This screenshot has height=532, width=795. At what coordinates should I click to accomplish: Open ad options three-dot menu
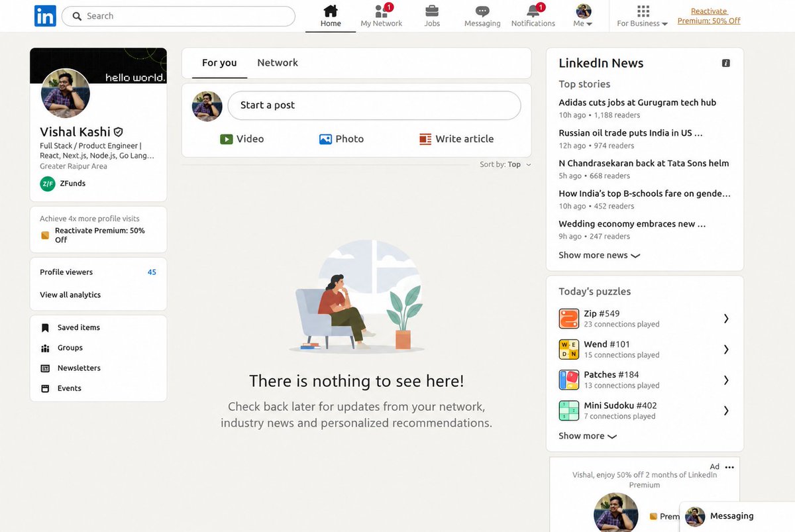coord(729,467)
